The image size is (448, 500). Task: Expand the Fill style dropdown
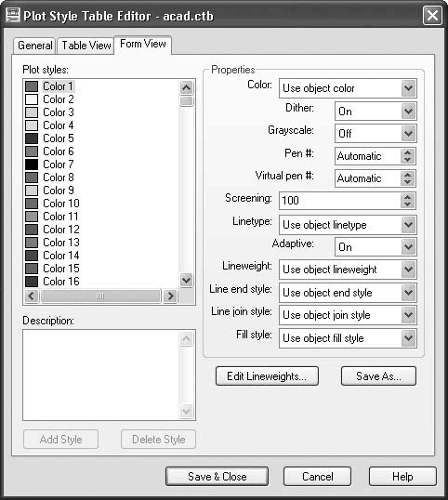click(408, 338)
